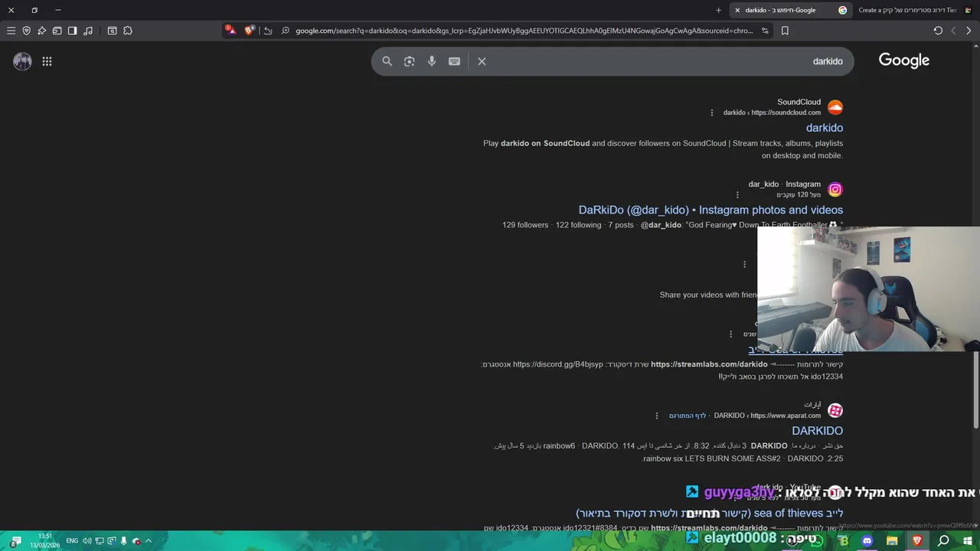Click the zoom magnifier icon in address bar
The width and height of the screenshot is (980, 551).
tap(285, 31)
